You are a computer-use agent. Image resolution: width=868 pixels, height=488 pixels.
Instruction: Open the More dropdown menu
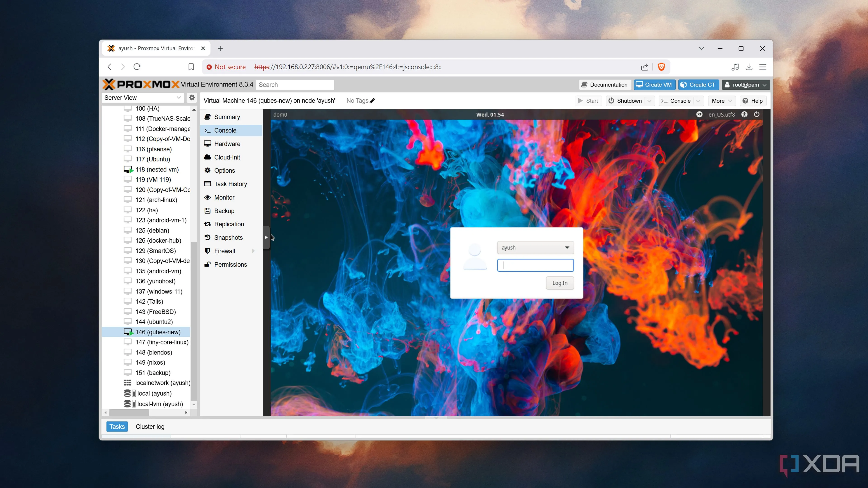tap(722, 101)
